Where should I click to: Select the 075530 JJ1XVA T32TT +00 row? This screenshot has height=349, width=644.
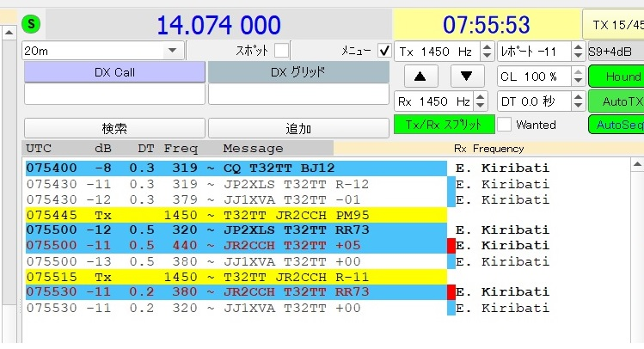[236, 308]
